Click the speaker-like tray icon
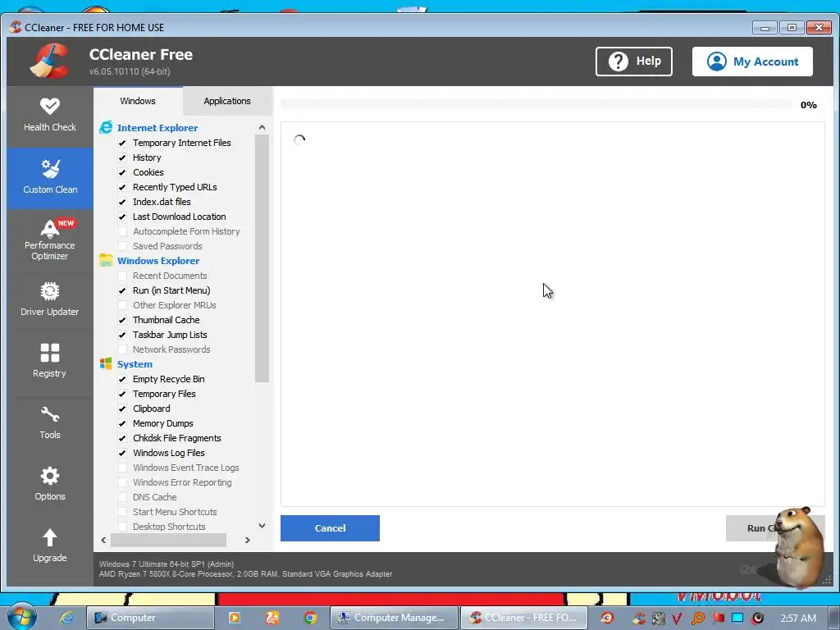Viewport: 840px width, 630px height. coord(757,618)
